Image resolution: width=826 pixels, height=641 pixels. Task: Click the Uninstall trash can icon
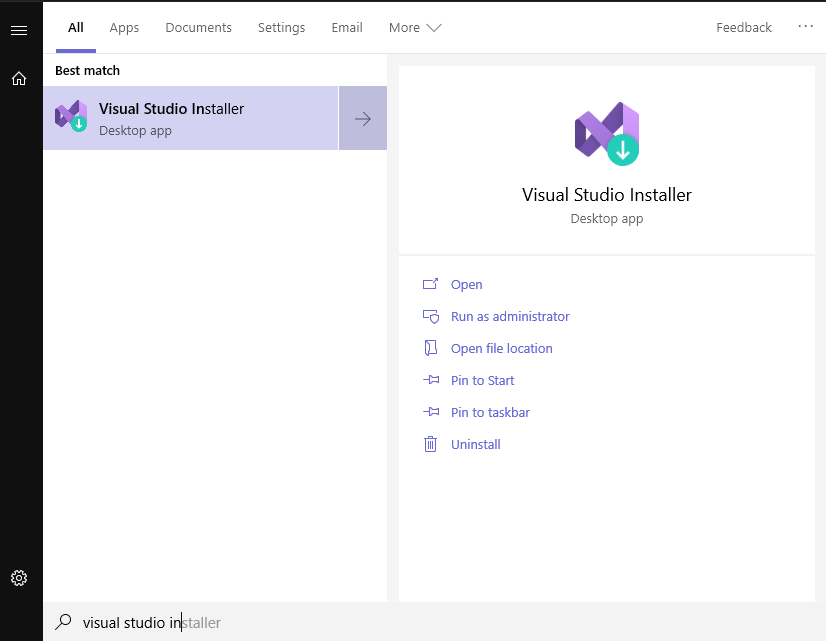pos(431,445)
